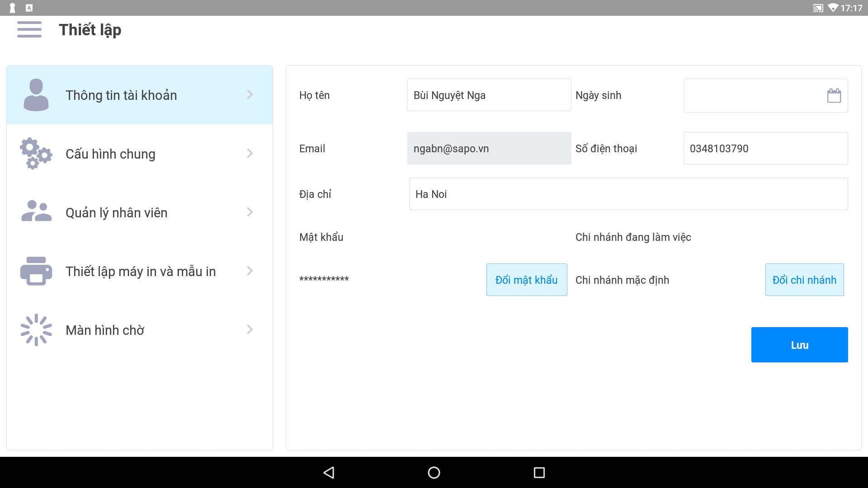868x488 pixels.
Task: Click the user profile icon for account info
Action: click(36, 95)
